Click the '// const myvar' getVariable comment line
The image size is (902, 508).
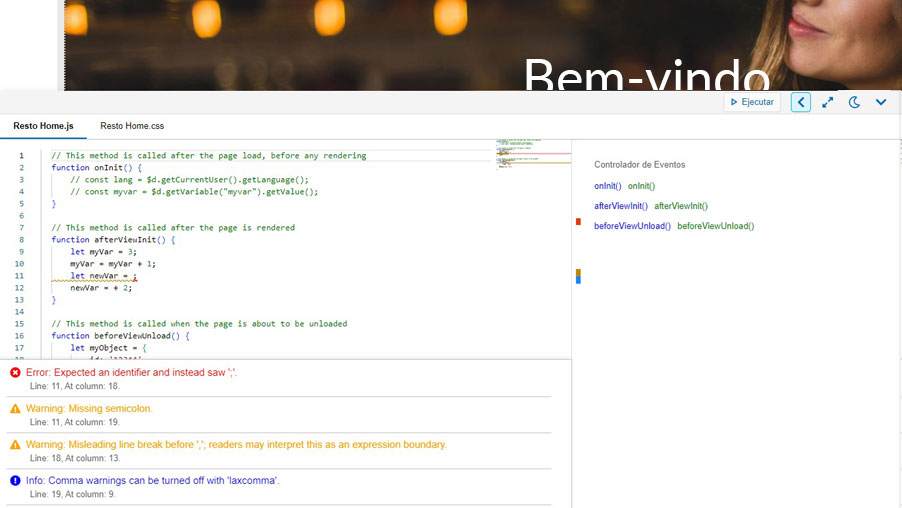(x=194, y=192)
